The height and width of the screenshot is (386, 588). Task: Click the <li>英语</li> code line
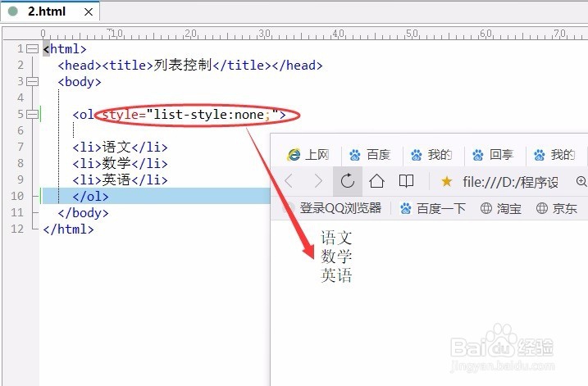point(120,179)
